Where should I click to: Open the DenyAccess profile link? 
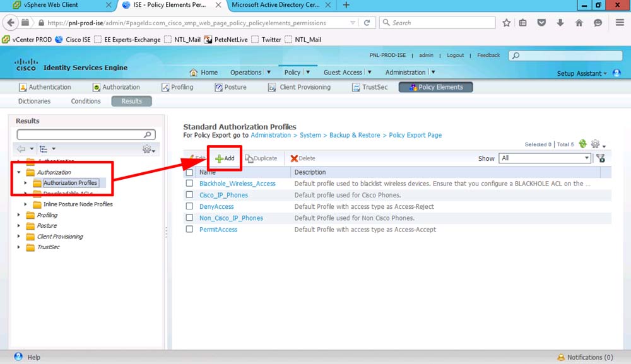point(216,207)
